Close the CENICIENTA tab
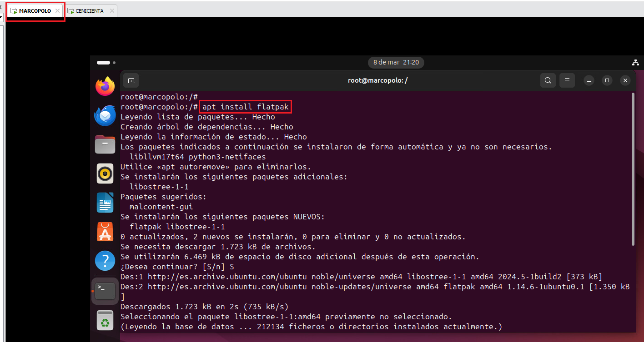 pyautogui.click(x=112, y=10)
